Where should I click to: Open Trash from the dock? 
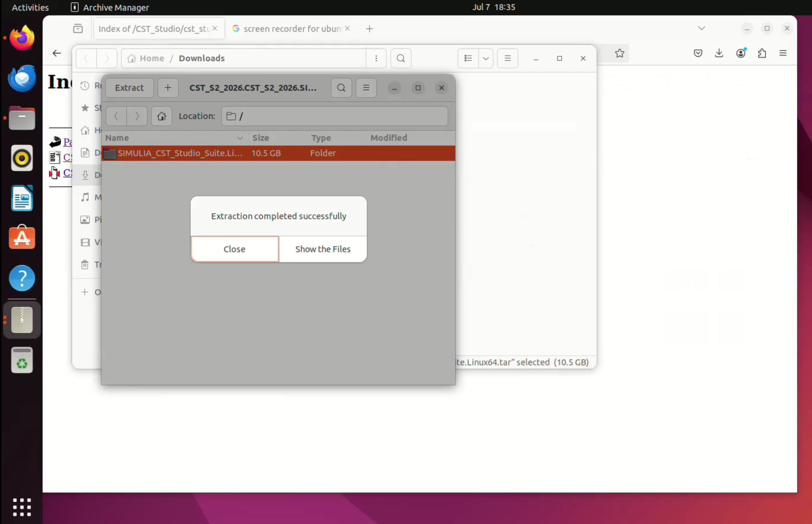tap(22, 360)
